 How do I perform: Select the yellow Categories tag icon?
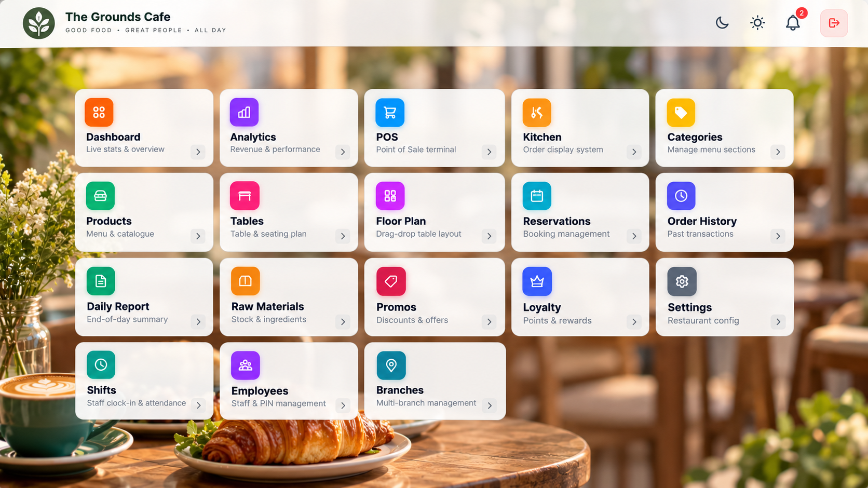681,113
